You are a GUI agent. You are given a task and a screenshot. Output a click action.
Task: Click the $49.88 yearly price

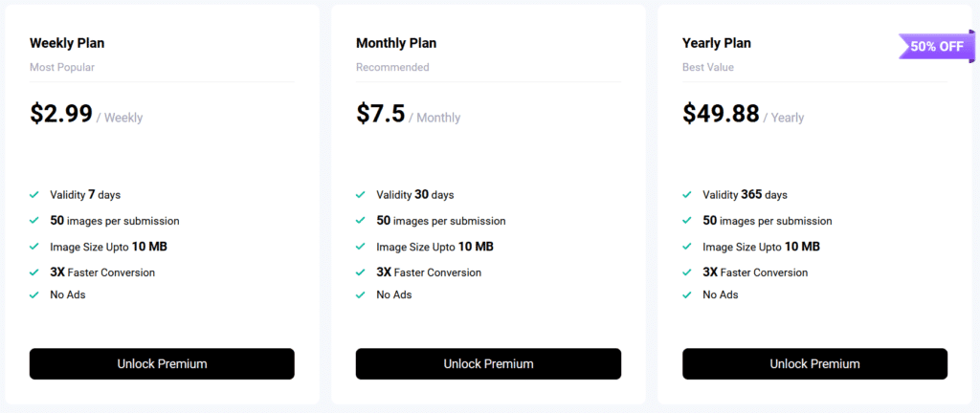(721, 114)
